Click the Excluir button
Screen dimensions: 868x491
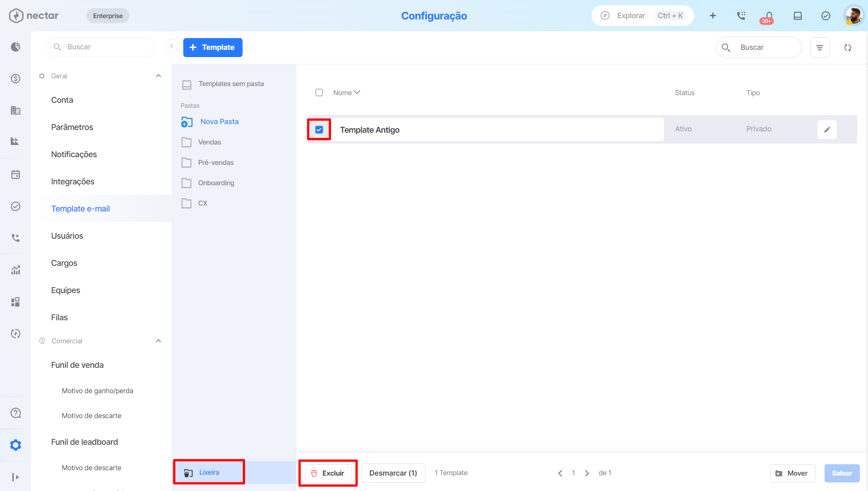(328, 473)
